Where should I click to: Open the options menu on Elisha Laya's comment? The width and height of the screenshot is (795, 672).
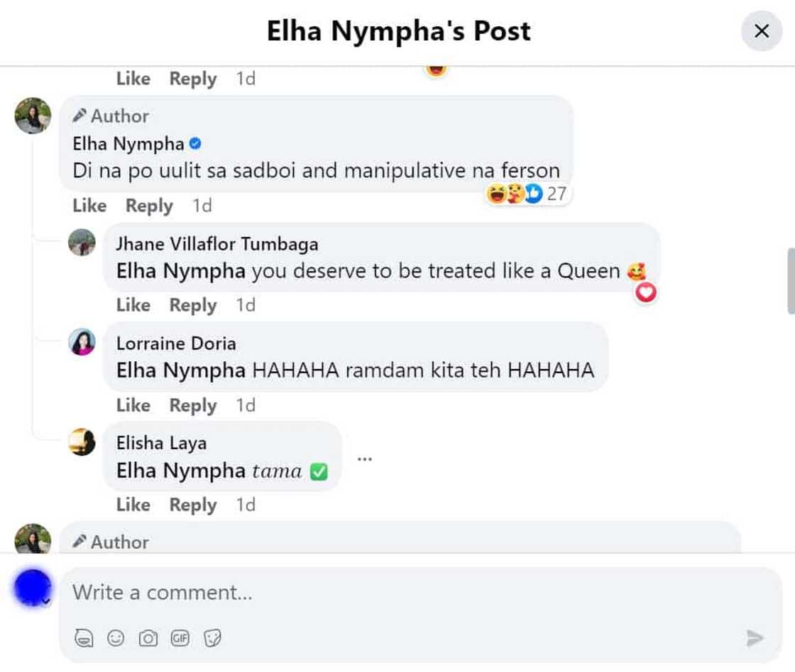[x=364, y=458]
